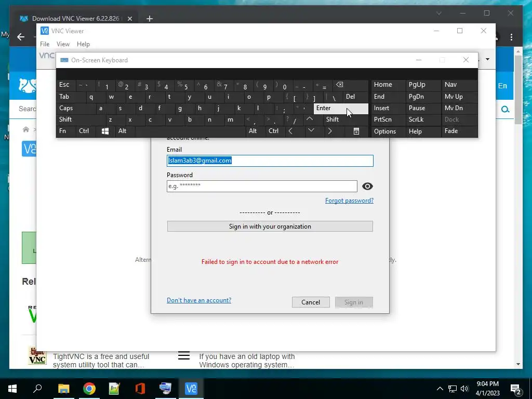Viewport: 532px width, 399px height.
Task: Click inside the Email input field
Action: click(x=270, y=161)
